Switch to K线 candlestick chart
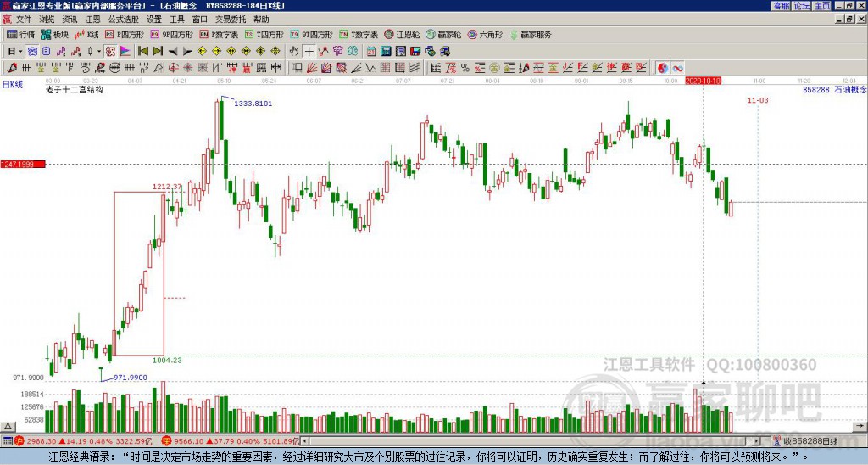Screen dimensions: 868x465 point(86,34)
